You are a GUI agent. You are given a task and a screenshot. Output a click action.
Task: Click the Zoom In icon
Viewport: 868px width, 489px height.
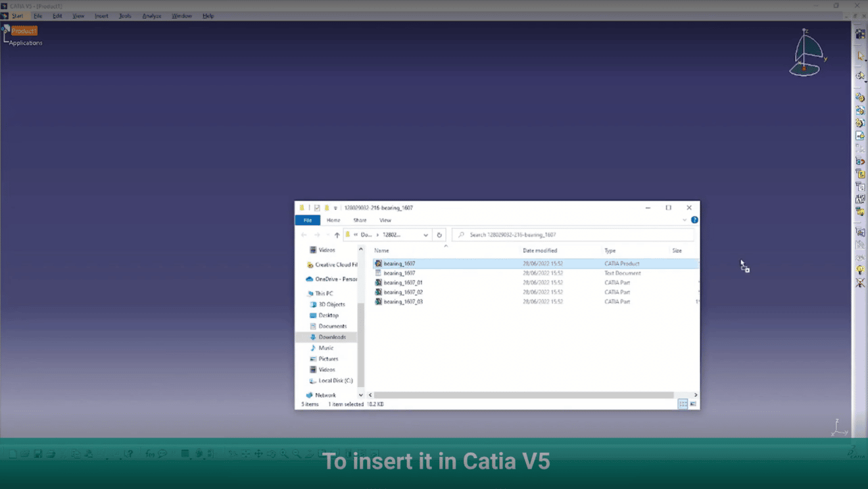click(x=283, y=453)
